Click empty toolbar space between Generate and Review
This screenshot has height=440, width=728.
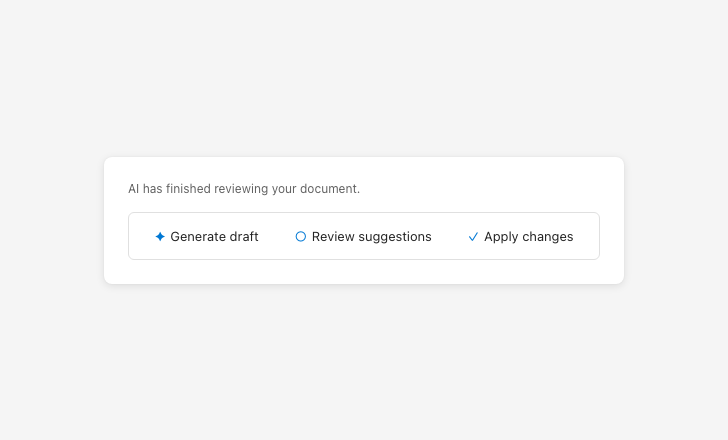tap(277, 237)
